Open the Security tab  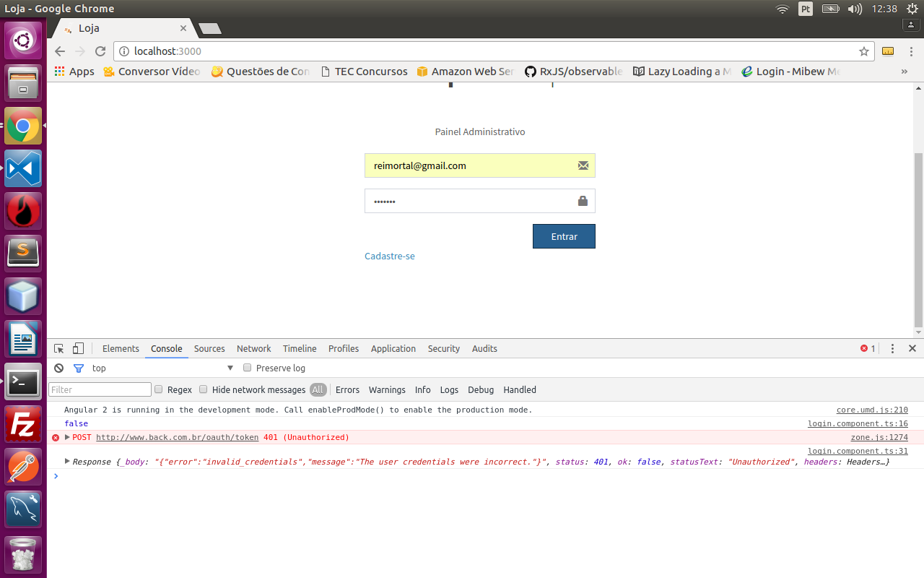click(443, 348)
